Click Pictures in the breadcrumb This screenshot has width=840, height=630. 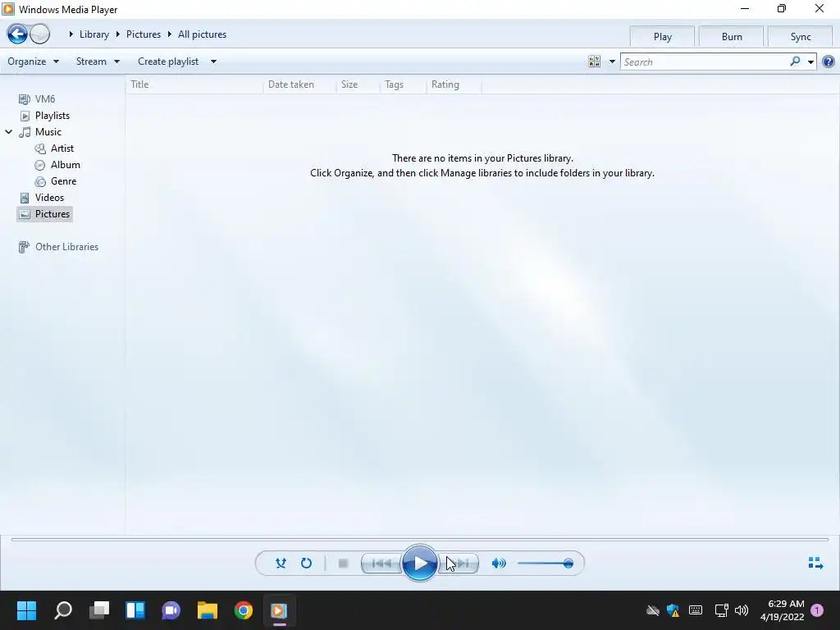(144, 34)
